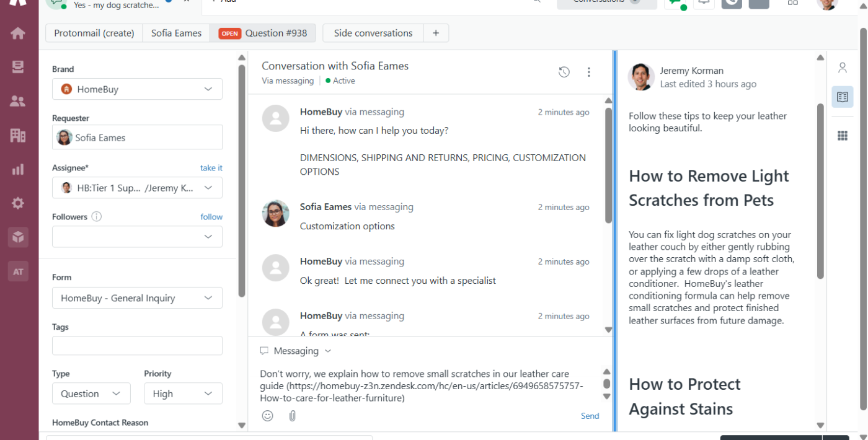
Task: Go to the Home dashboard icon
Action: point(18,33)
